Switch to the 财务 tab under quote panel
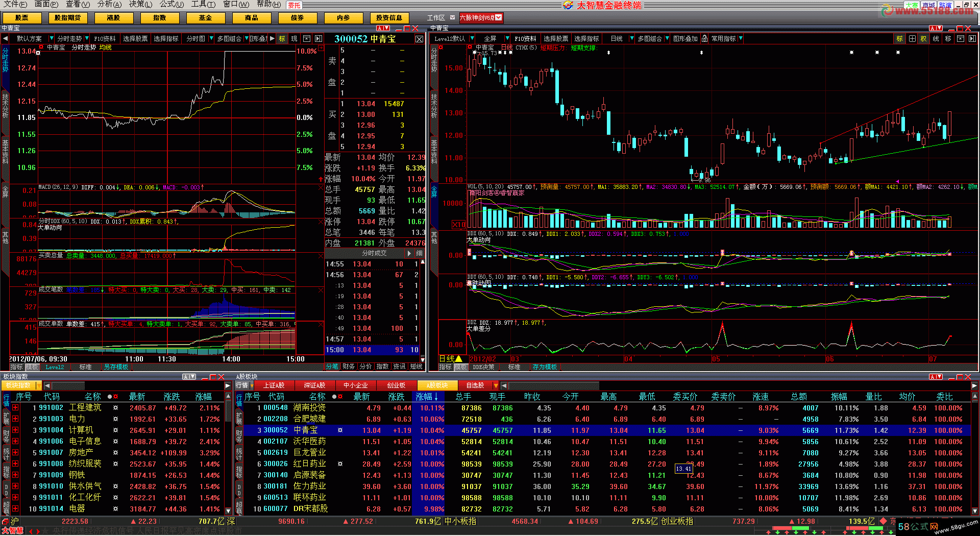The width and height of the screenshot is (980, 536). pos(349,367)
